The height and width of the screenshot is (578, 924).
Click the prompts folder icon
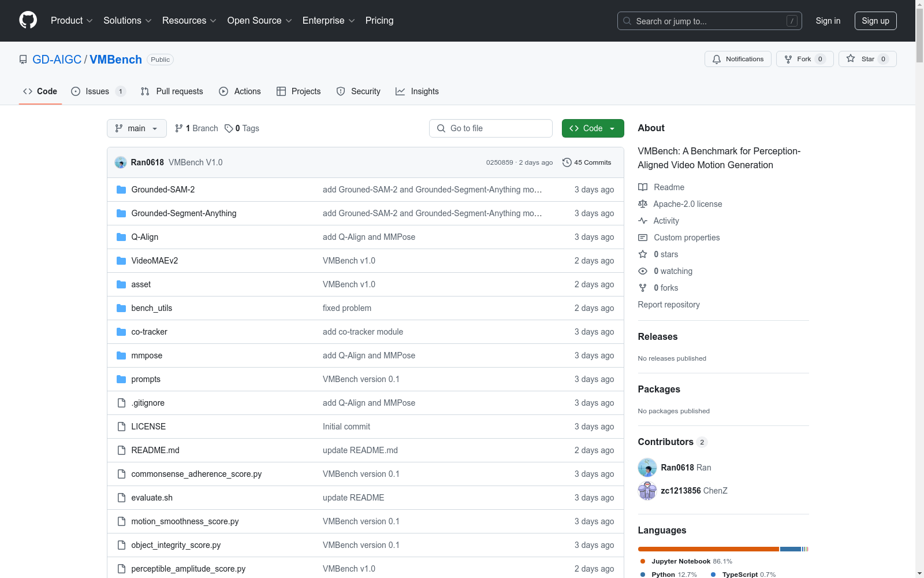click(x=121, y=379)
